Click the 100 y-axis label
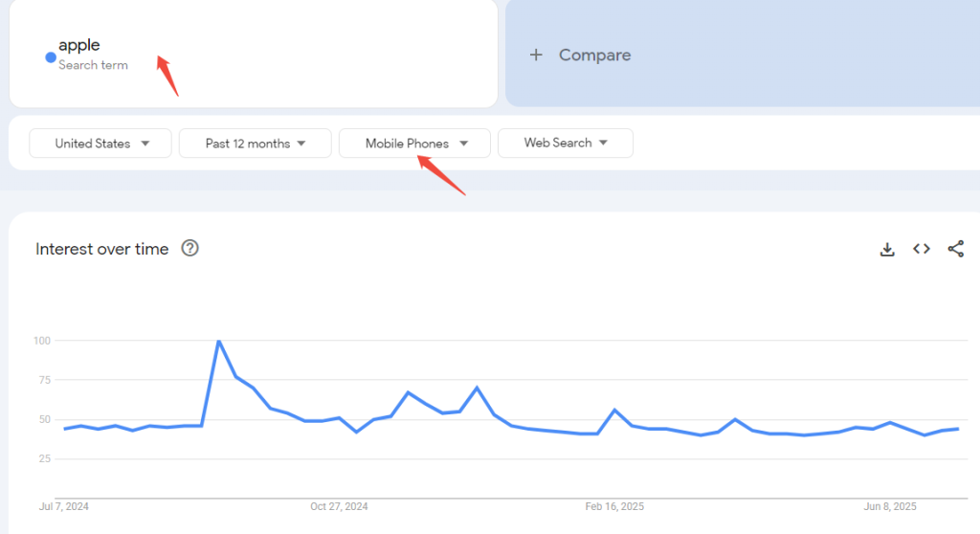 pyautogui.click(x=42, y=341)
